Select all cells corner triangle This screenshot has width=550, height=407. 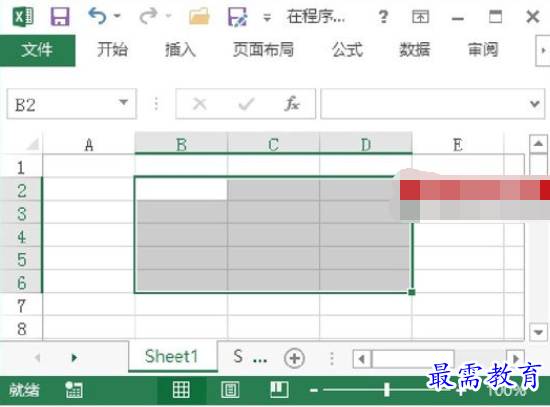click(x=33, y=144)
